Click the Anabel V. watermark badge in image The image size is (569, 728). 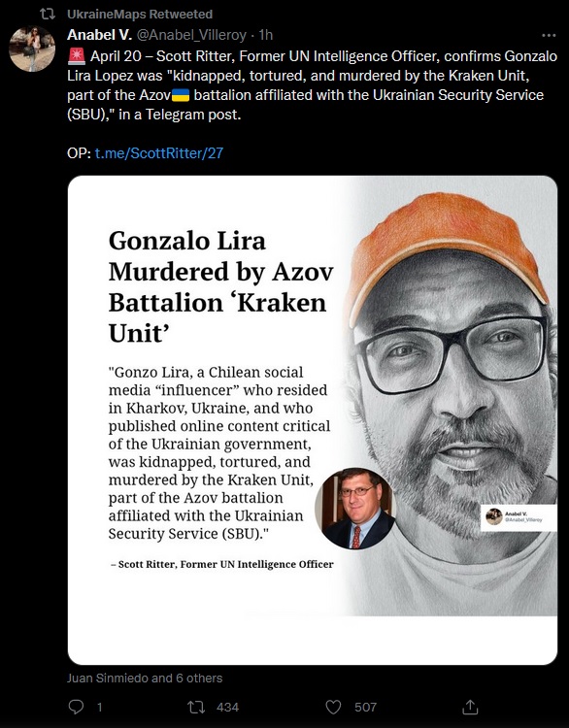(x=519, y=517)
